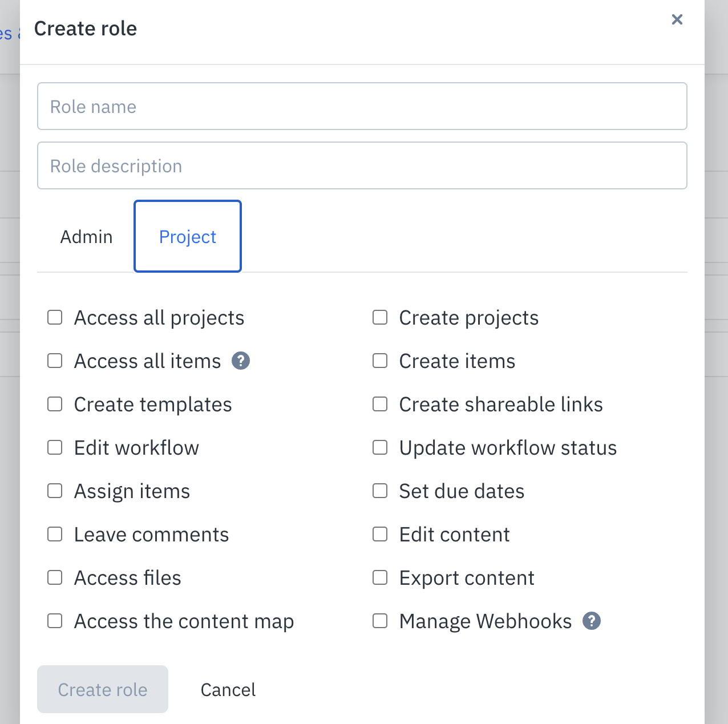The image size is (728, 724).
Task: Check the Create projects checkbox
Action: (380, 317)
